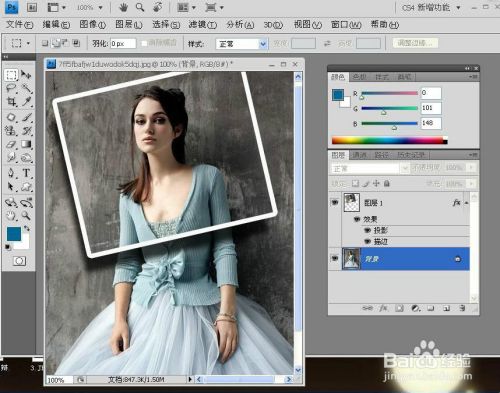Select the Path Selection tool
The width and height of the screenshot is (500, 393).
[x=11, y=187]
